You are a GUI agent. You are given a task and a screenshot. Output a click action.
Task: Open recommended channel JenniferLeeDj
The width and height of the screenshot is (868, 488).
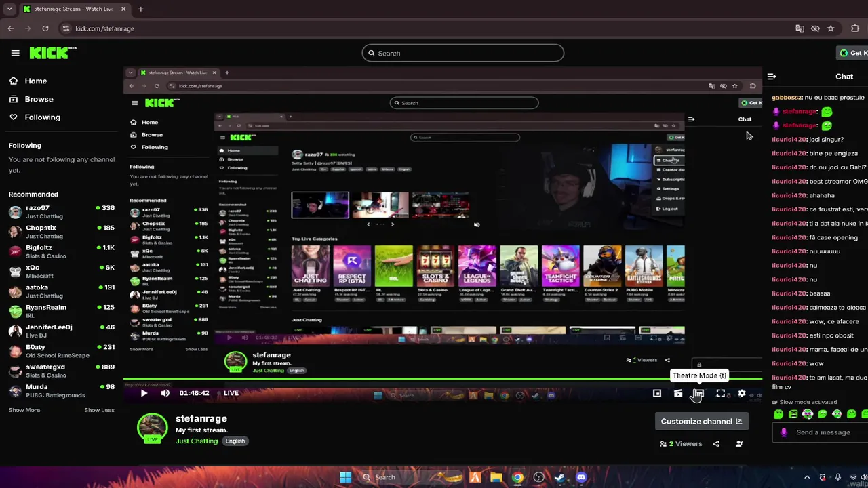pos(61,331)
